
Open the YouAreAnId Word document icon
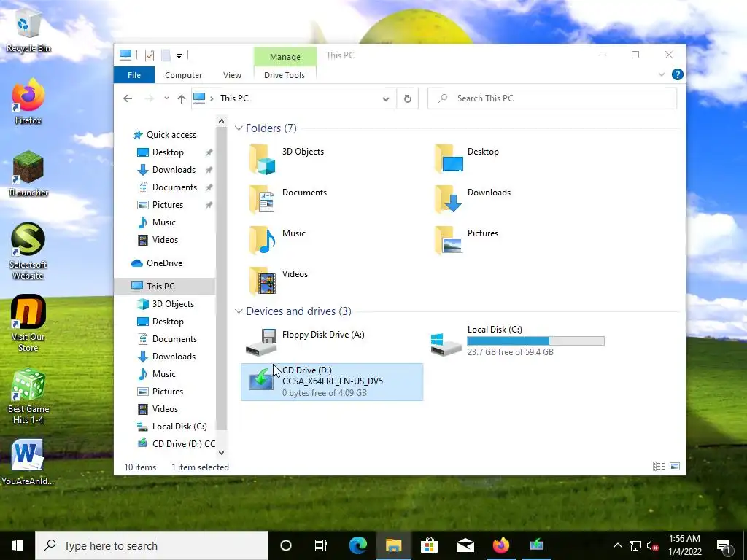[x=28, y=462]
